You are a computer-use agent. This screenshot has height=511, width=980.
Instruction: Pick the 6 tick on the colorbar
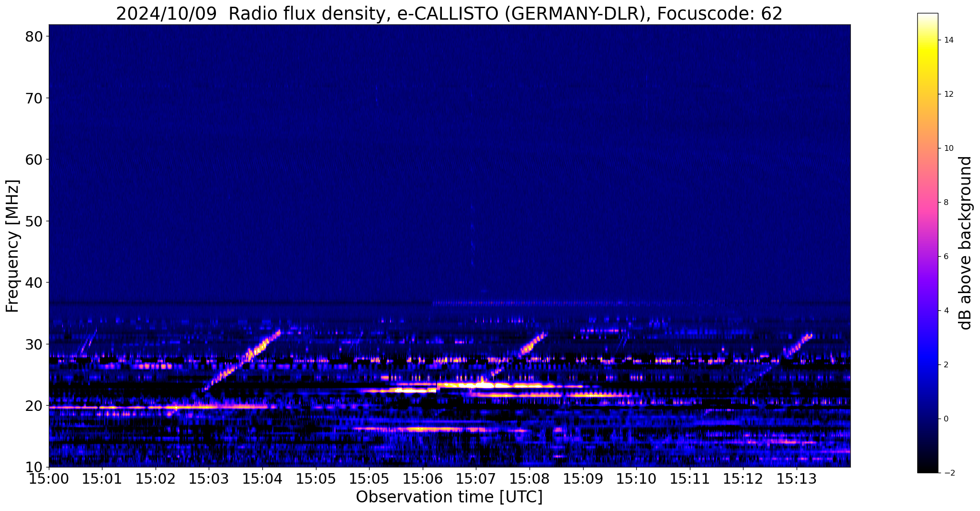946,257
